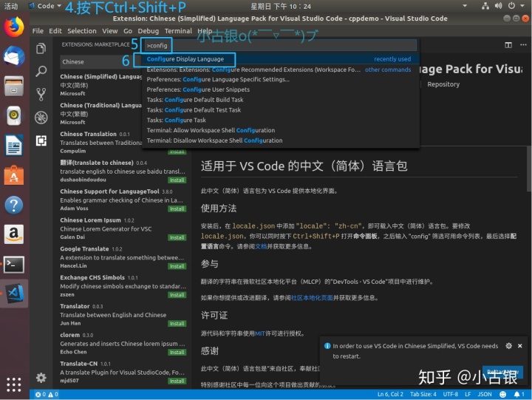Install the Translator extension
Viewport: 532px width, 400px height.
[x=177, y=324]
